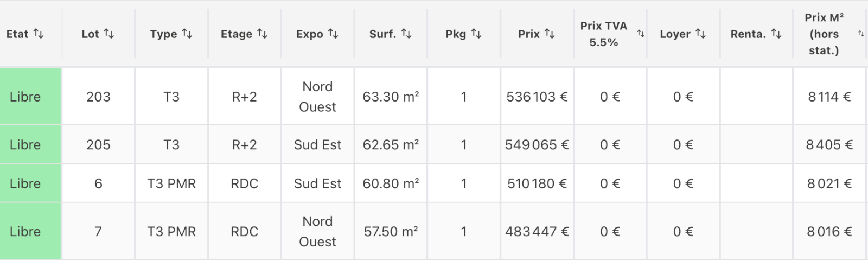The height and width of the screenshot is (260, 868).
Task: Sort by Prix M² hors stat. arrows
Action: pyautogui.click(x=860, y=34)
